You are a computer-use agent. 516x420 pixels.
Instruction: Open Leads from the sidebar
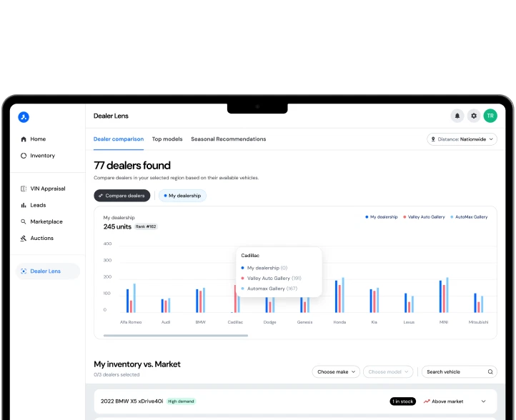38,205
